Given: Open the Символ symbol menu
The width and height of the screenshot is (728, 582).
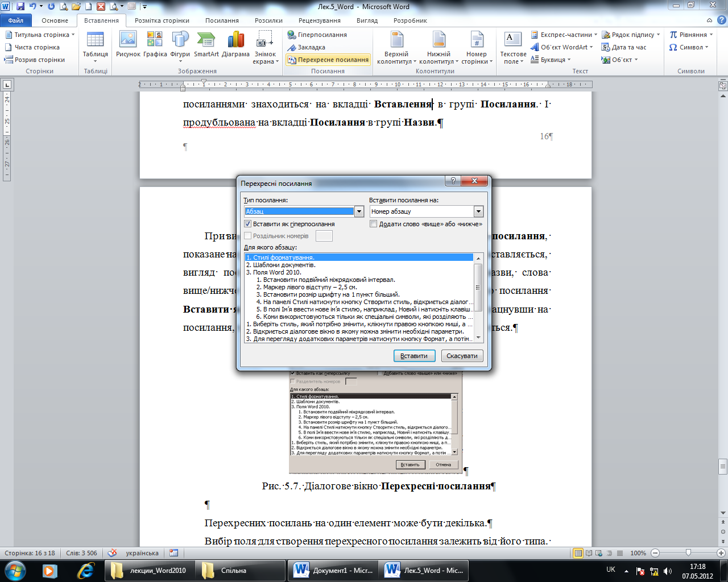Looking at the screenshot, I should pos(689,47).
